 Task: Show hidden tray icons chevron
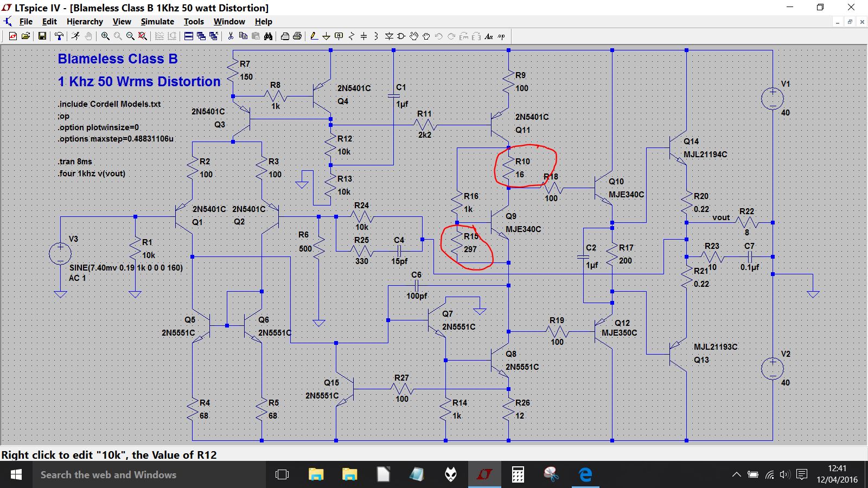[736, 474]
